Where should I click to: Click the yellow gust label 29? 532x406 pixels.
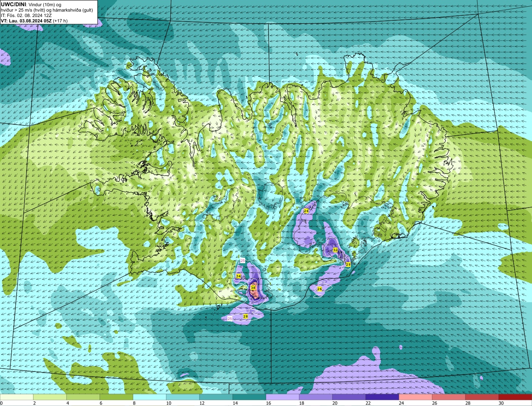(348, 264)
